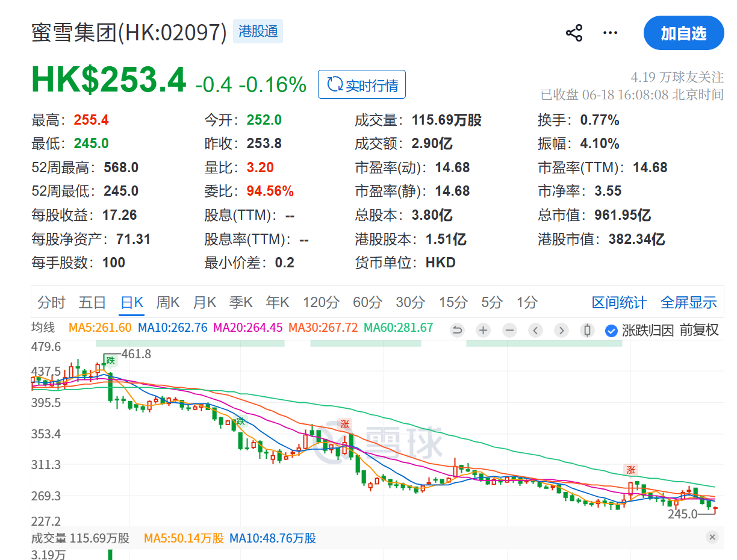
Task: Click the MA5:261.60 indicator label
Action: point(100,328)
